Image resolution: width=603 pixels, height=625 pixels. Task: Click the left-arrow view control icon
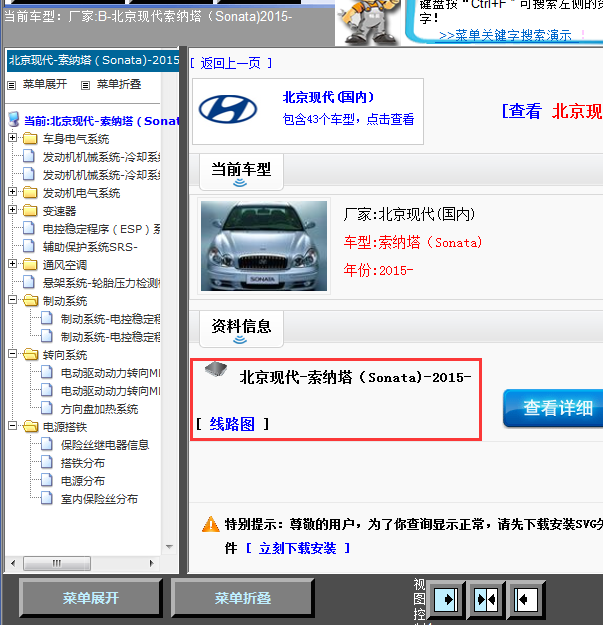click(x=526, y=599)
